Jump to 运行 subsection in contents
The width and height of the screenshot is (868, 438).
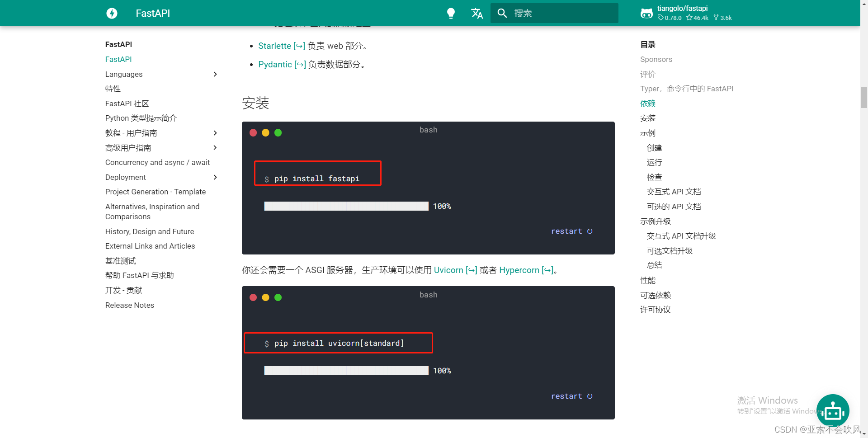pos(654,162)
